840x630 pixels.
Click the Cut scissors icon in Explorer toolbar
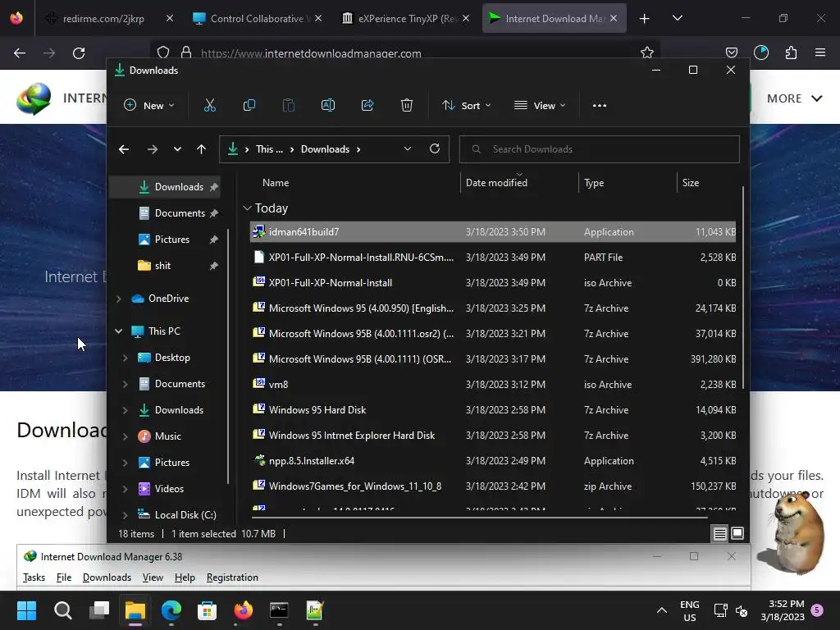[x=209, y=106]
